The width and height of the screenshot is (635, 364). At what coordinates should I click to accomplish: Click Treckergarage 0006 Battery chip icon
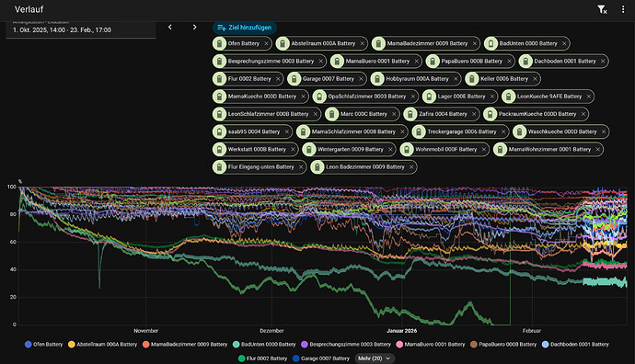pyautogui.click(x=419, y=131)
